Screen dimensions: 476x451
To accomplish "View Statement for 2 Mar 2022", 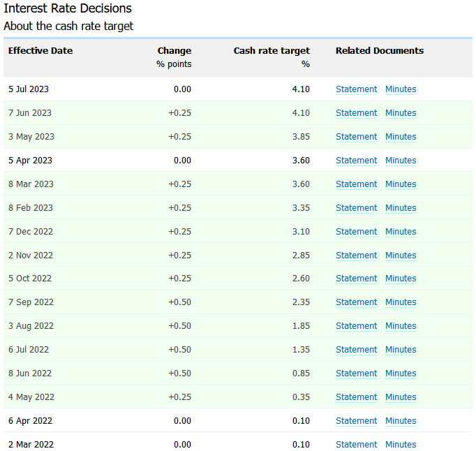I will [x=356, y=445].
